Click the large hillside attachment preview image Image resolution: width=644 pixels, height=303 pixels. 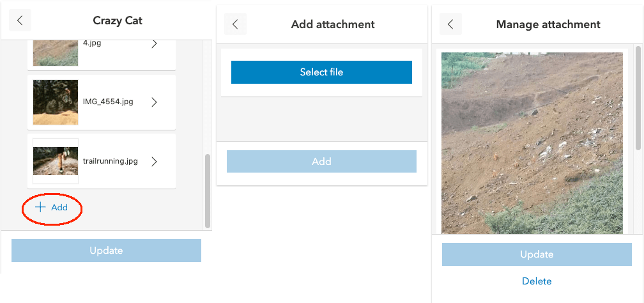(532, 143)
